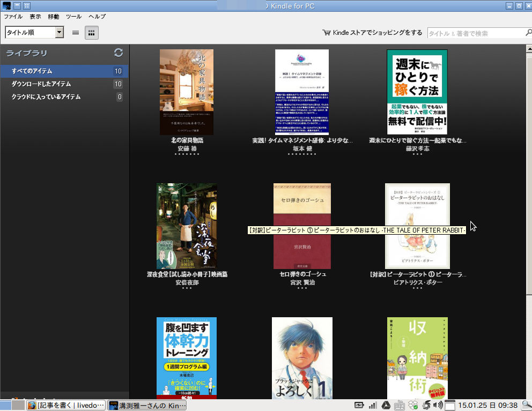Switch to grid view

[91, 33]
